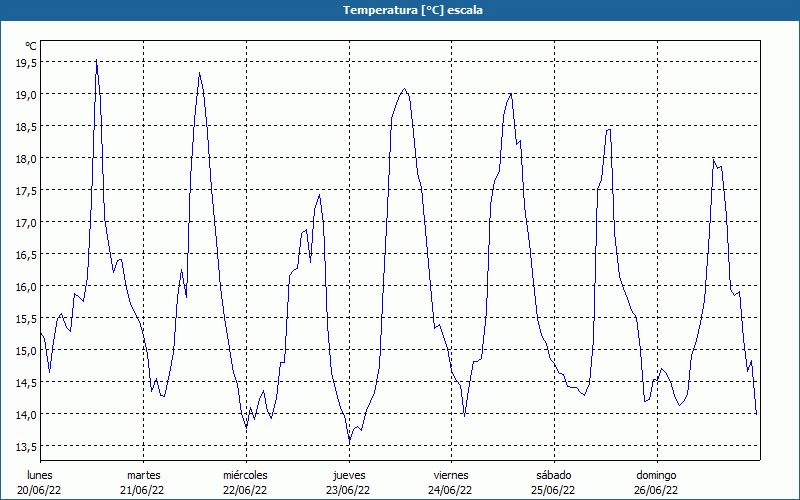Viewport: 800px width, 500px height.
Task: Select the 19,0 y-axis value
Action: point(26,94)
